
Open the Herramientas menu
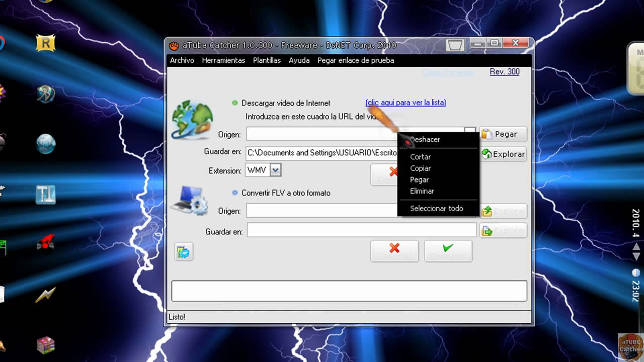pos(223,60)
